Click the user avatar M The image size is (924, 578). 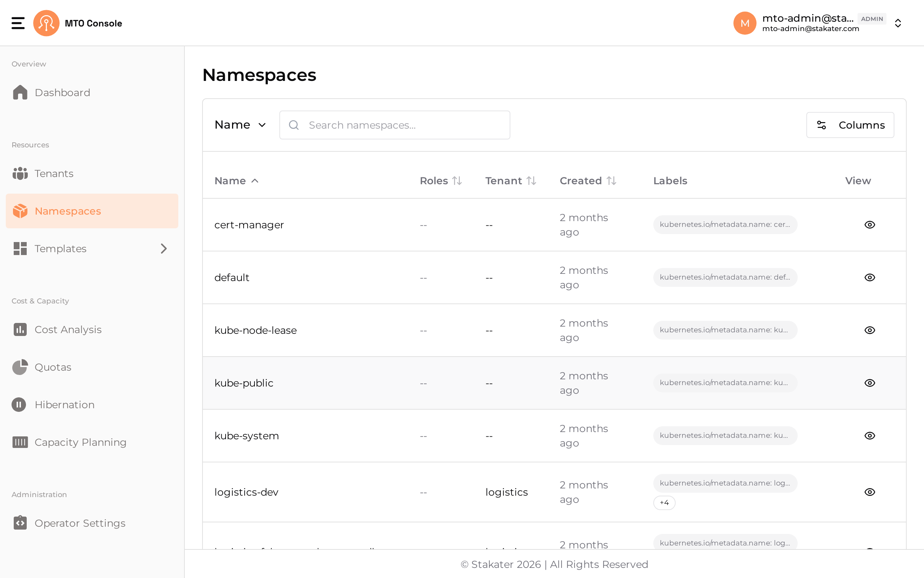pyautogui.click(x=745, y=23)
